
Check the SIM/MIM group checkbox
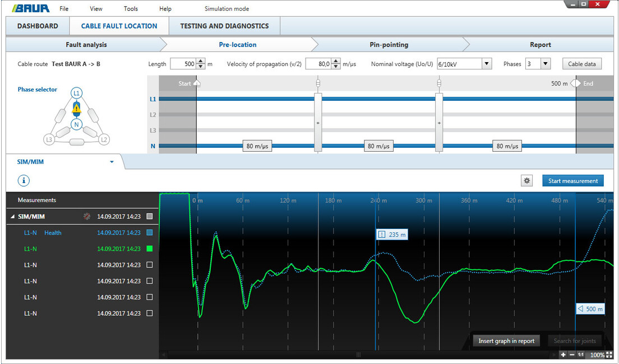(x=149, y=216)
